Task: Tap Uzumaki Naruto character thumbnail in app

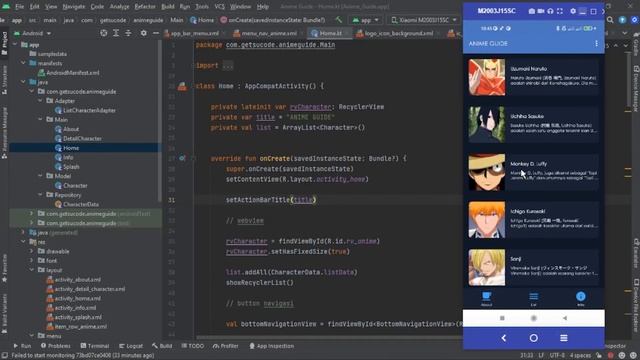Action: coord(487,77)
